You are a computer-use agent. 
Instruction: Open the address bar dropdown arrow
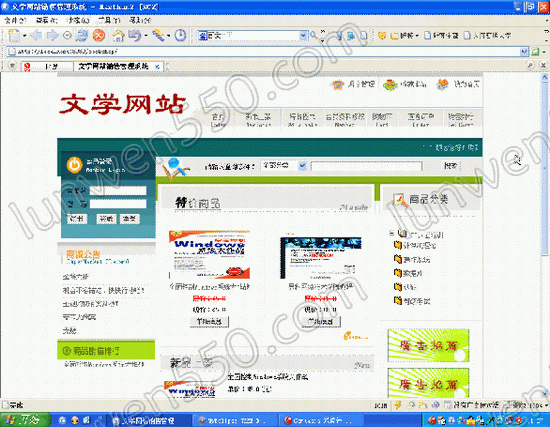(524, 52)
